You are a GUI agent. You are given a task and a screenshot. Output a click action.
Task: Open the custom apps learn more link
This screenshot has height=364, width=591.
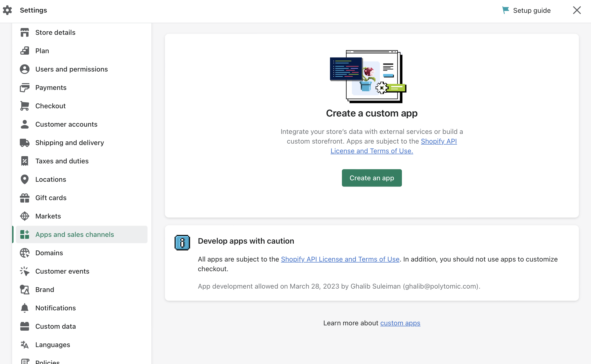tap(400, 323)
